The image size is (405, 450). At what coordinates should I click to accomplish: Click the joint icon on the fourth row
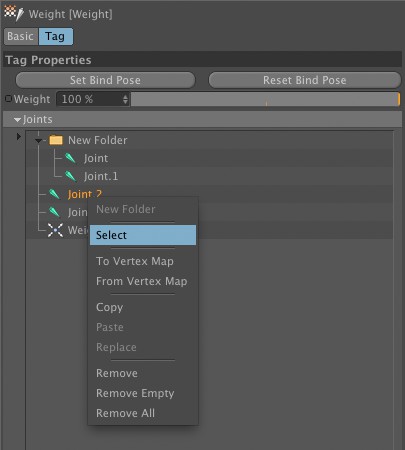[x=54, y=212]
